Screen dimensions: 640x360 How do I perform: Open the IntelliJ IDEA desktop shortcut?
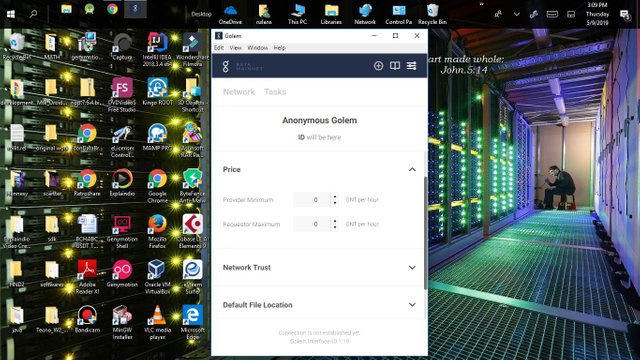[157, 50]
